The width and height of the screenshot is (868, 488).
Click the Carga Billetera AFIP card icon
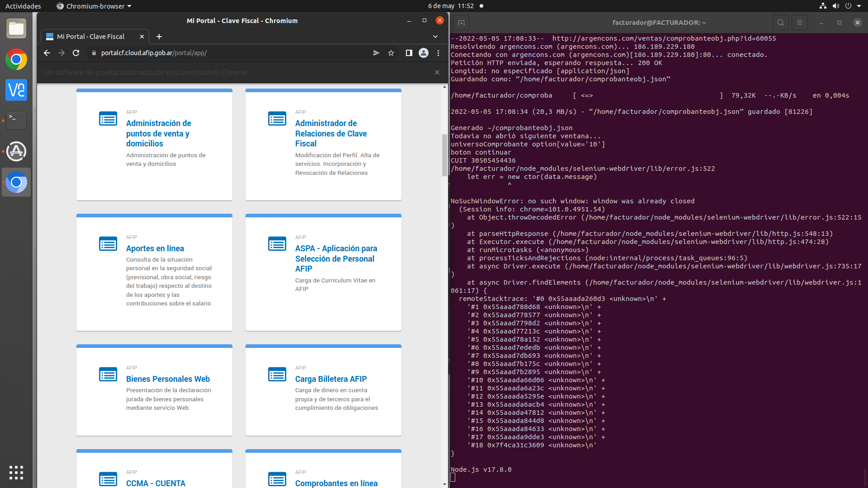(x=277, y=374)
